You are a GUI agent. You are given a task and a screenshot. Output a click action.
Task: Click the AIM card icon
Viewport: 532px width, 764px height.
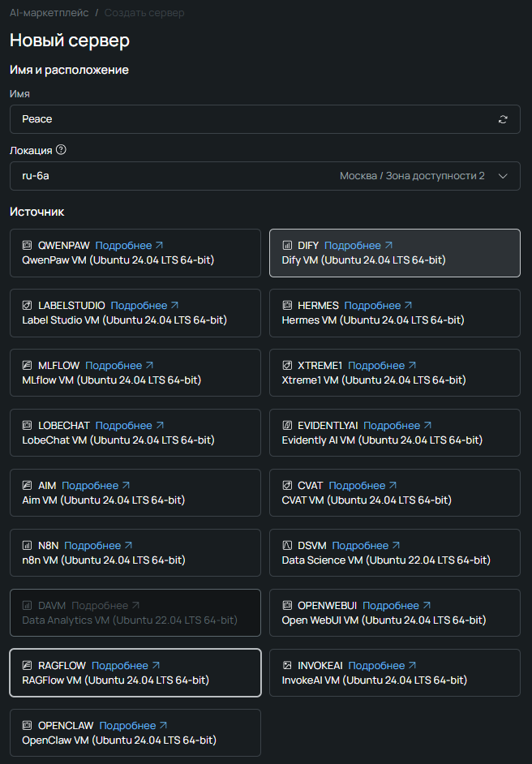tap(28, 485)
